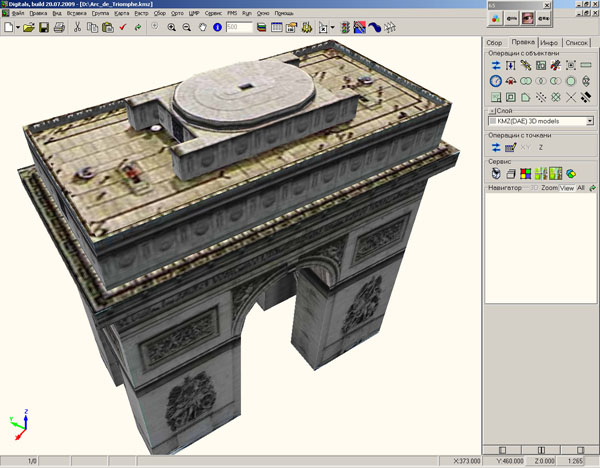Click Navigator All button

(581, 188)
